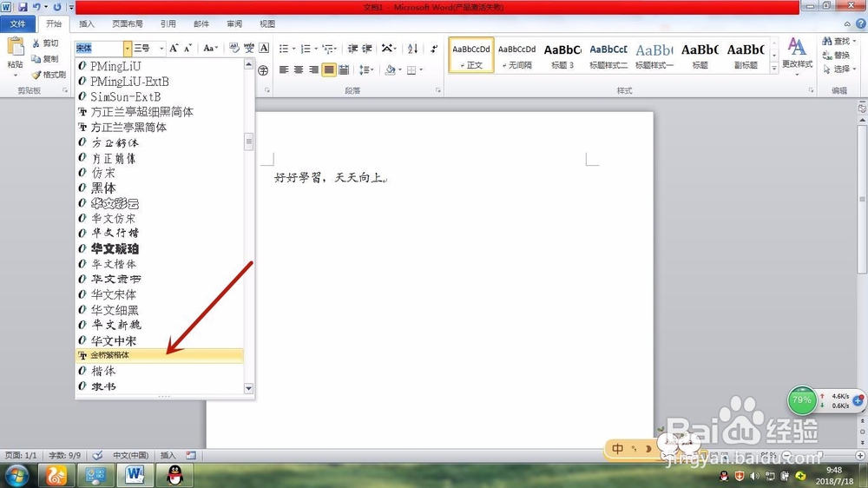This screenshot has height=488, width=868.
Task: Switch to the Page Layout (页面布局) tab
Action: [128, 23]
